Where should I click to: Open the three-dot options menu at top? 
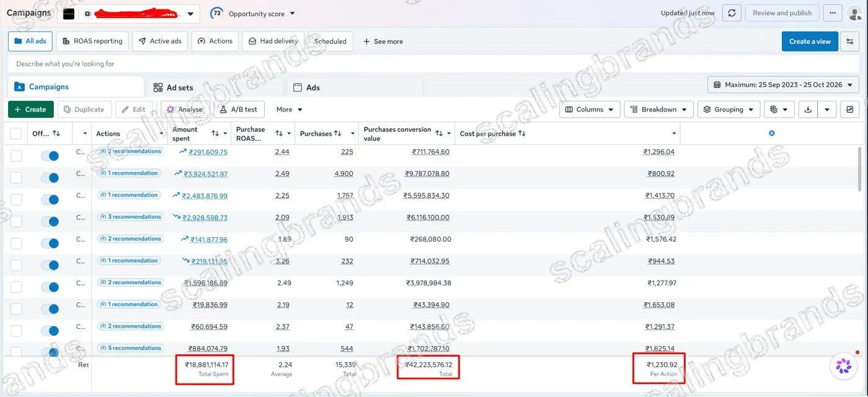832,13
